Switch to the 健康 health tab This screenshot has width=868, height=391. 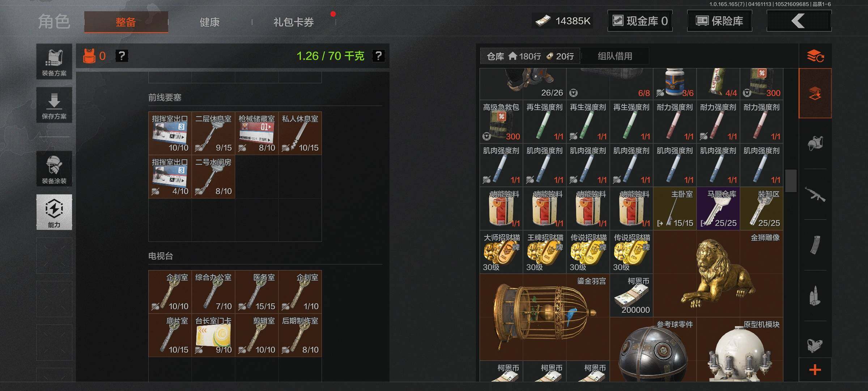point(210,22)
